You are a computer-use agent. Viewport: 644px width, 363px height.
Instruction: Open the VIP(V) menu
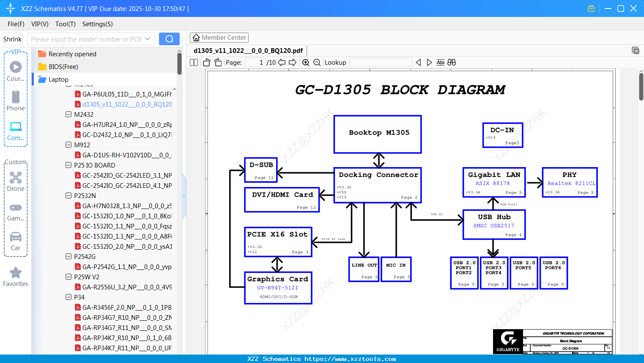tap(40, 24)
